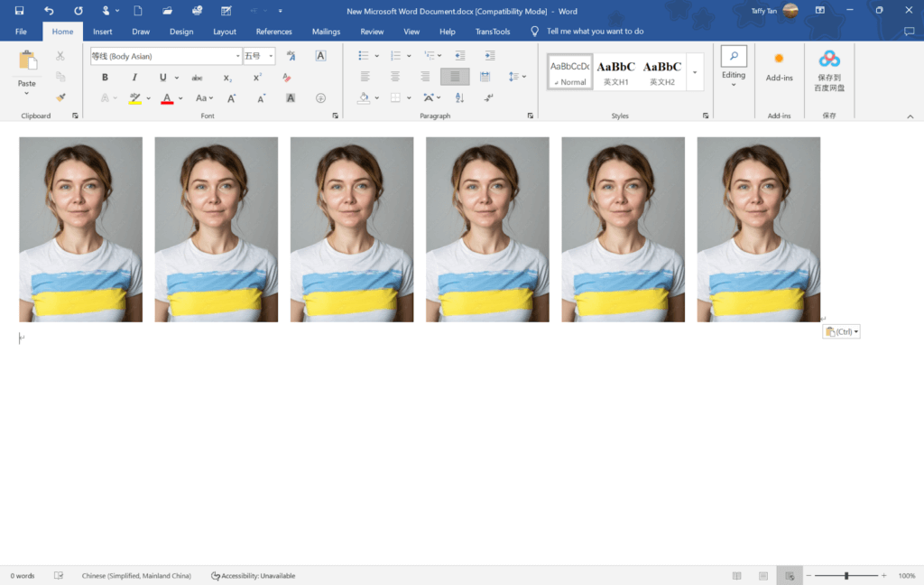The image size is (924, 585).
Task: Click the Accessibility: Unavailable status button
Action: pyautogui.click(x=253, y=576)
